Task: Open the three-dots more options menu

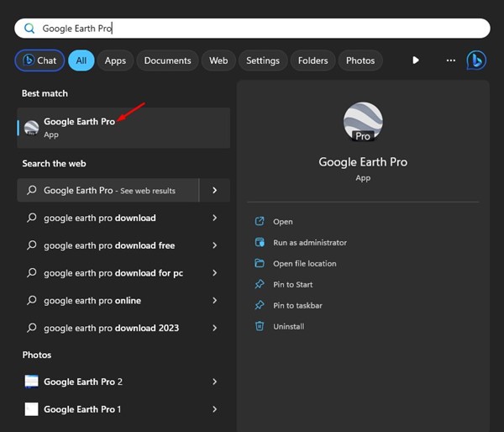Action: tap(451, 61)
